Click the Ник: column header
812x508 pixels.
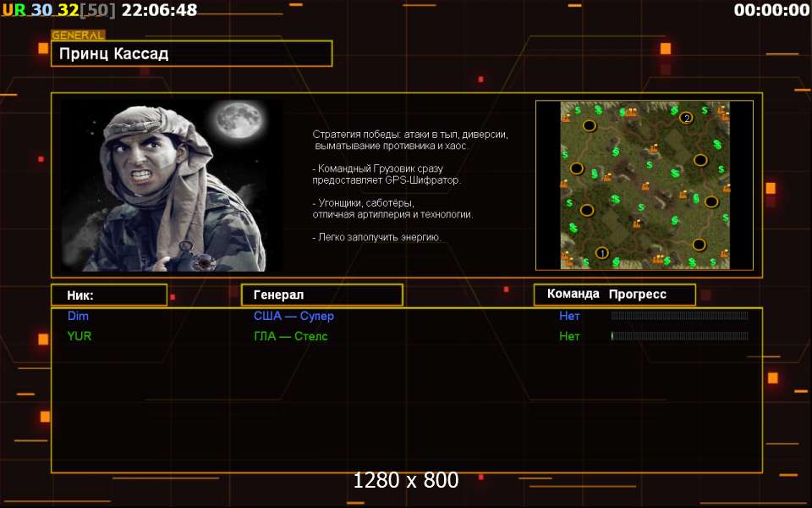coord(108,295)
